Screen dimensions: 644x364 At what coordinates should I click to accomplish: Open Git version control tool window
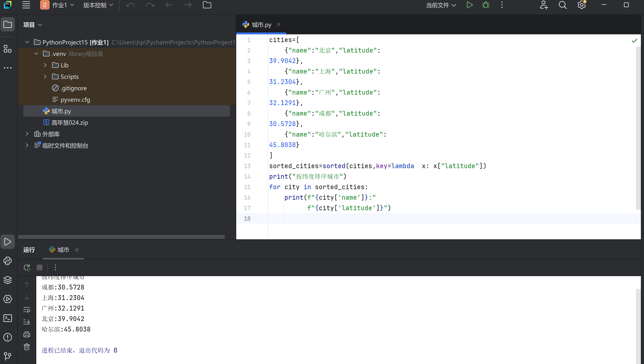coord(8,356)
